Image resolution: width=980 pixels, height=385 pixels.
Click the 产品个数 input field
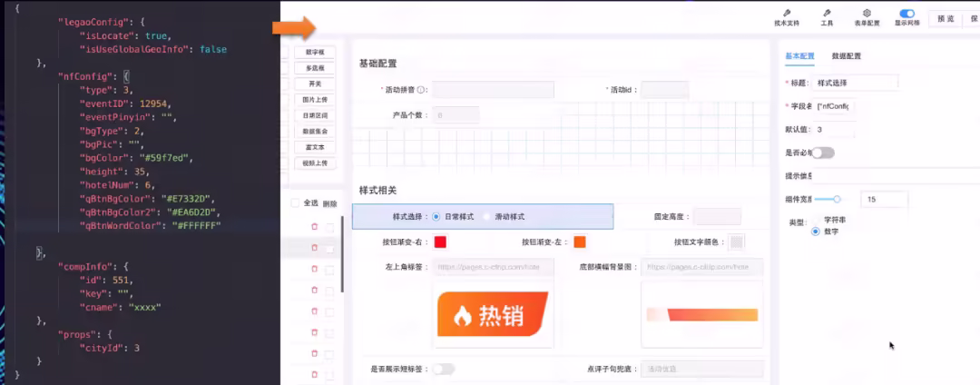pos(456,115)
